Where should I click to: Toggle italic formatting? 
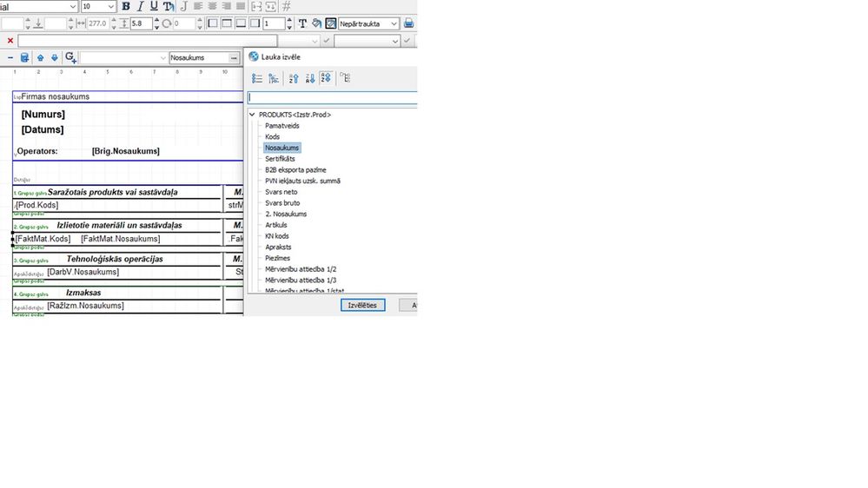(140, 6)
